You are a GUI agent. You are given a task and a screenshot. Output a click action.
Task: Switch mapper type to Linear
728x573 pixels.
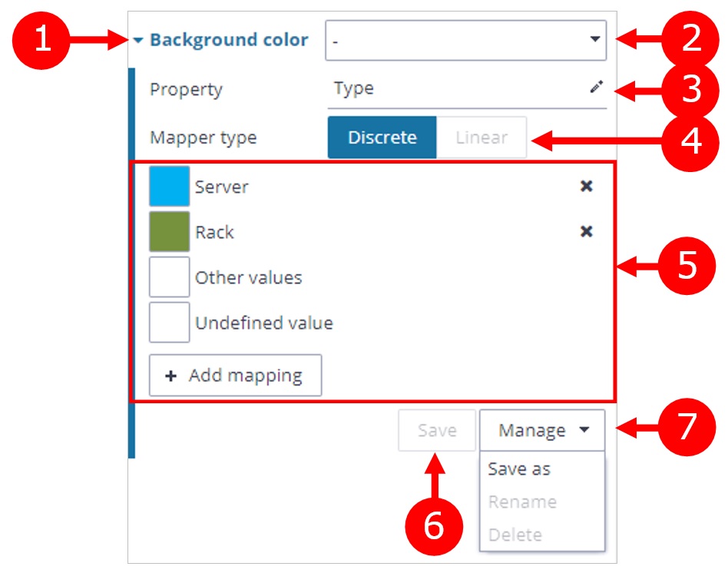(481, 137)
